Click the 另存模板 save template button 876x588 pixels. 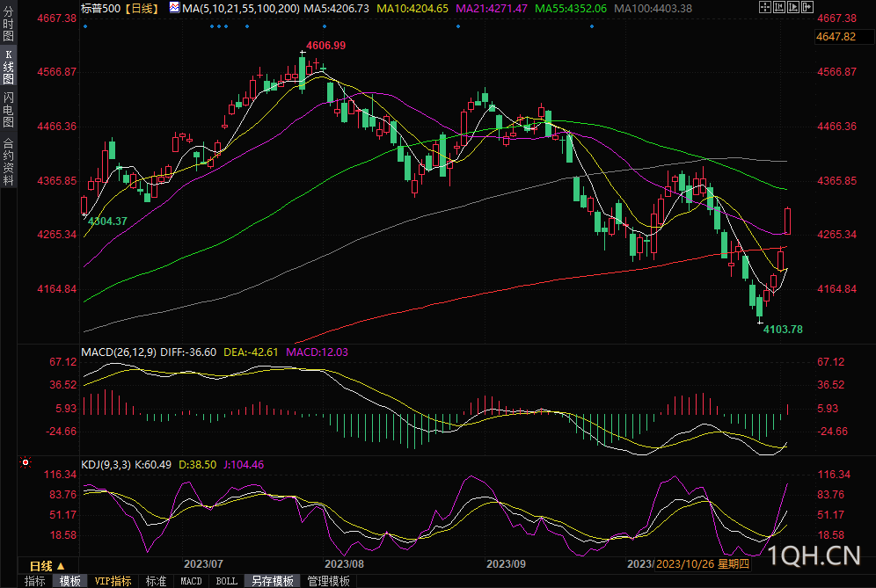coord(273,581)
